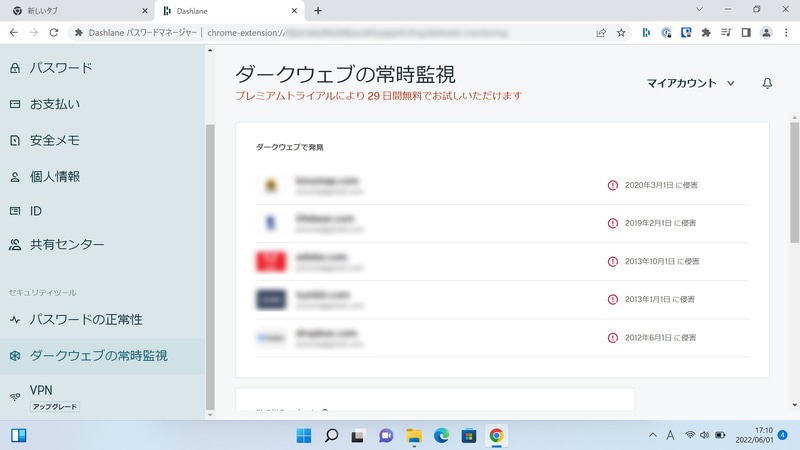Click the web icon beside ダークウェブの常時監視

click(x=15, y=356)
